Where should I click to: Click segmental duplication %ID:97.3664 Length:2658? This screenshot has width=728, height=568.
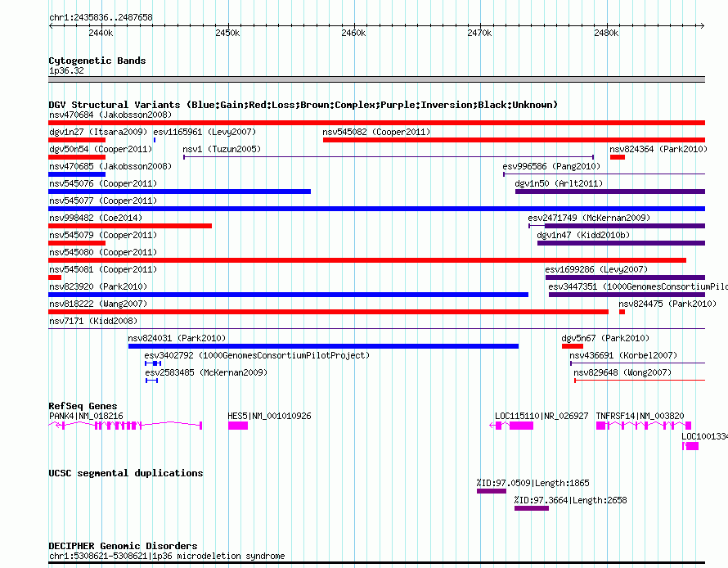[532, 508]
